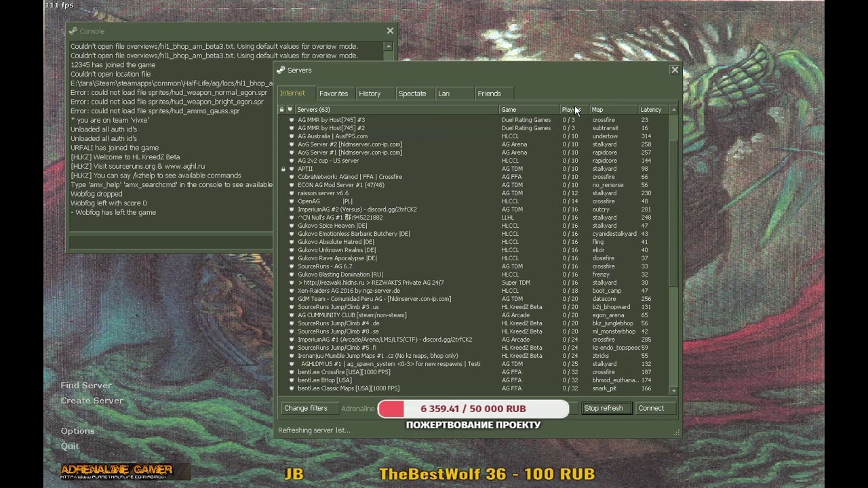Image resolution: width=868 pixels, height=488 pixels.
Task: Click shield icon beside AG CUMMUNITY CLUB
Action: pos(292,315)
